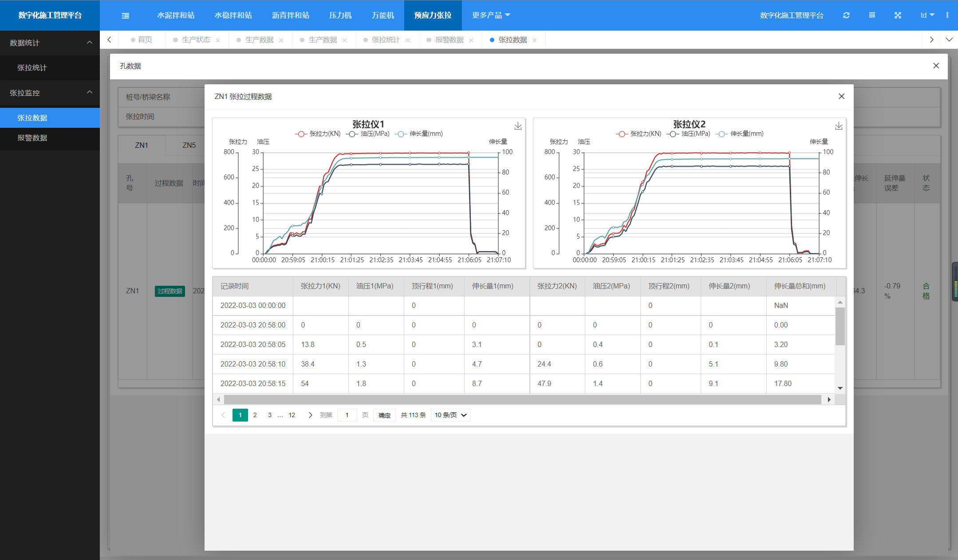Viewport: 958px width, 560px height.
Task: Collapse the 数据统计 sidebar group
Action: point(50,43)
